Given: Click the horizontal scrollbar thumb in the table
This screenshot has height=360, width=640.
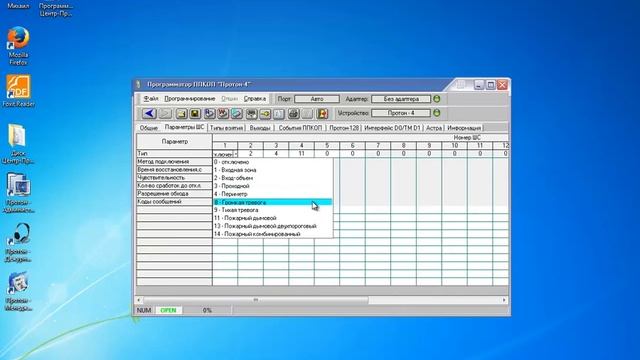Looking at the screenshot, I should tap(256, 300).
